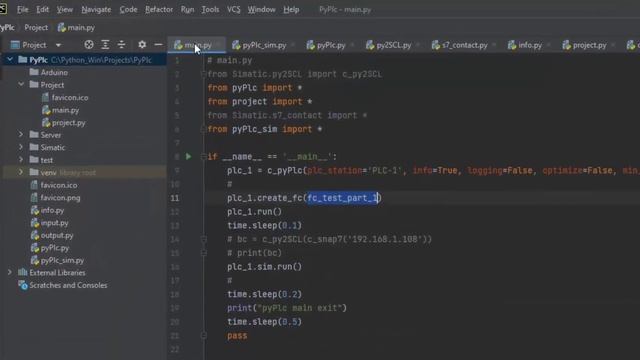Click line number 11 in gutter
Viewport: 640px width, 360px height.
pos(175,198)
